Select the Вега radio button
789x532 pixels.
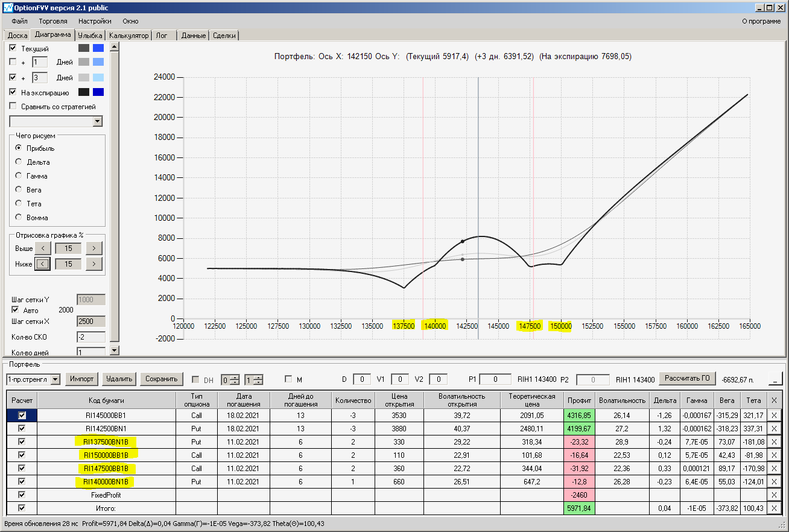pos(19,189)
